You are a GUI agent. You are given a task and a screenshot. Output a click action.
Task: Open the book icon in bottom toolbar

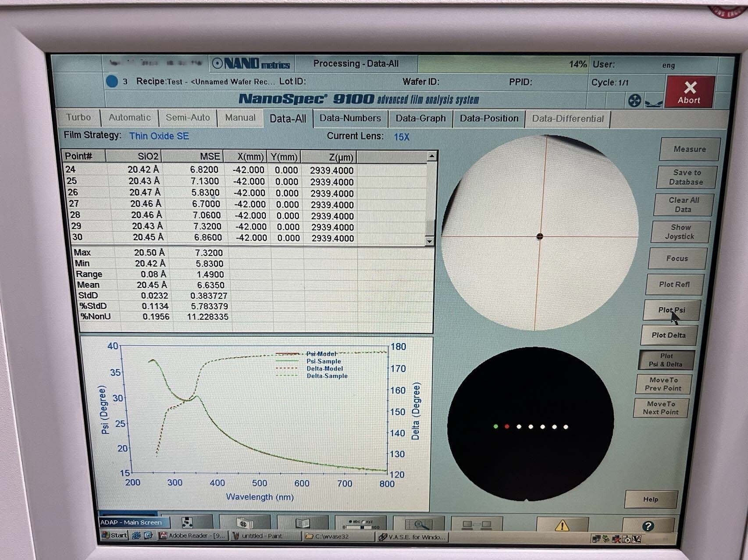coord(303,523)
